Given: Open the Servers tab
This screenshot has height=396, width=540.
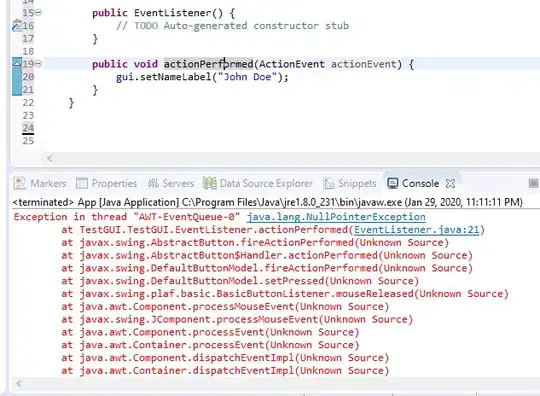Looking at the screenshot, I should 171,183.
